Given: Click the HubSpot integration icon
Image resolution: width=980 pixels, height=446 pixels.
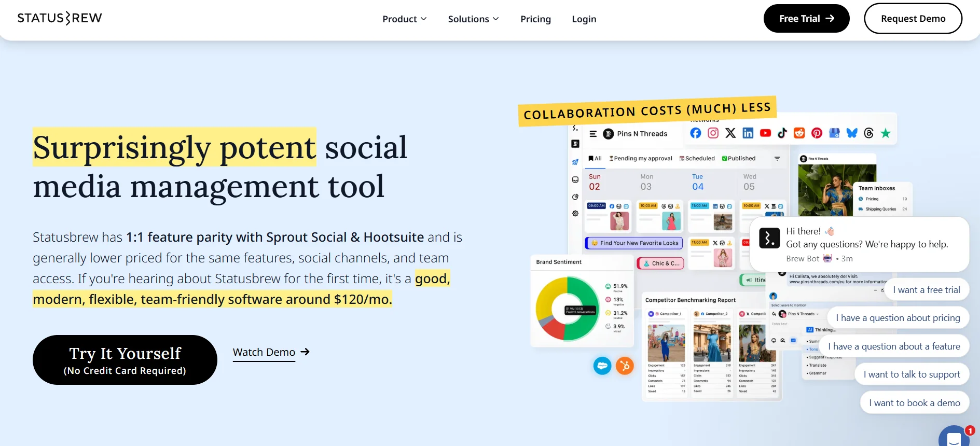Looking at the screenshot, I should [625, 366].
